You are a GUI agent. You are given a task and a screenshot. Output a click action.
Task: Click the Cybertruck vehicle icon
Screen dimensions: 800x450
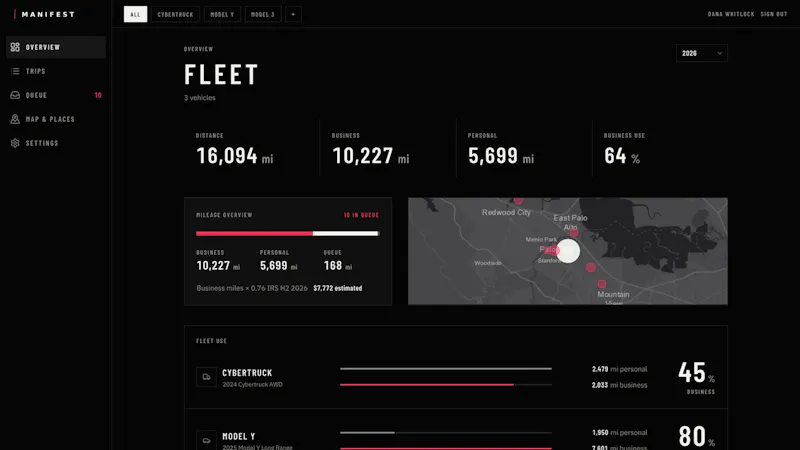[206, 377]
